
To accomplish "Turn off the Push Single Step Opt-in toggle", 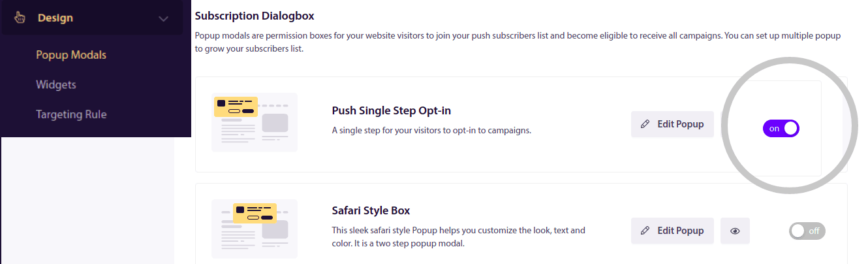I will 781,129.
